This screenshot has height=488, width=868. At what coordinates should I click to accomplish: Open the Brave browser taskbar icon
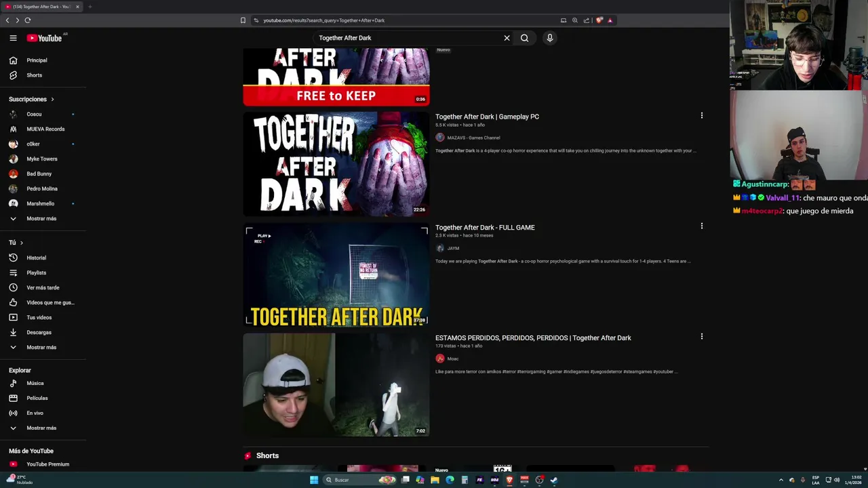click(509, 480)
